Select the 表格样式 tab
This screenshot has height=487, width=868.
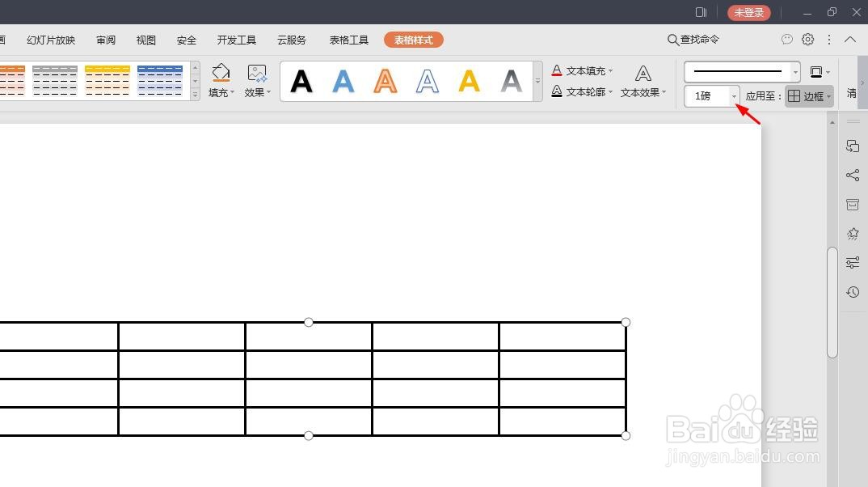[x=414, y=40]
